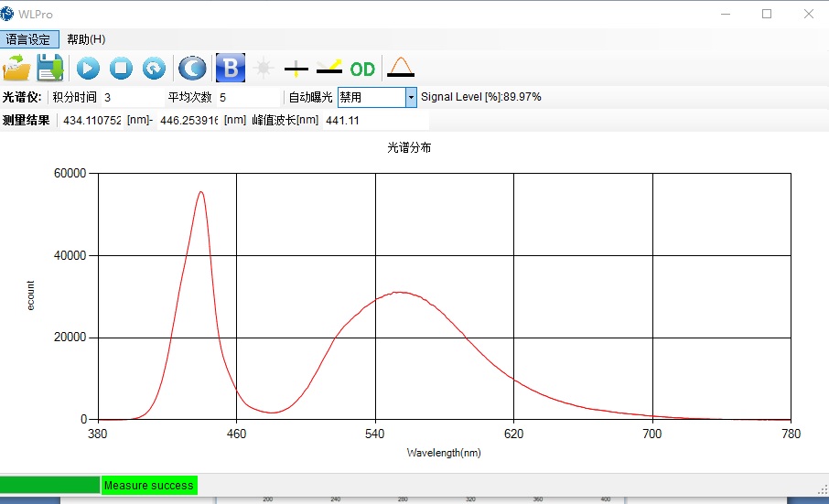Click the spectrum peak curve icon
This screenshot has width=829, height=504.
(400, 68)
